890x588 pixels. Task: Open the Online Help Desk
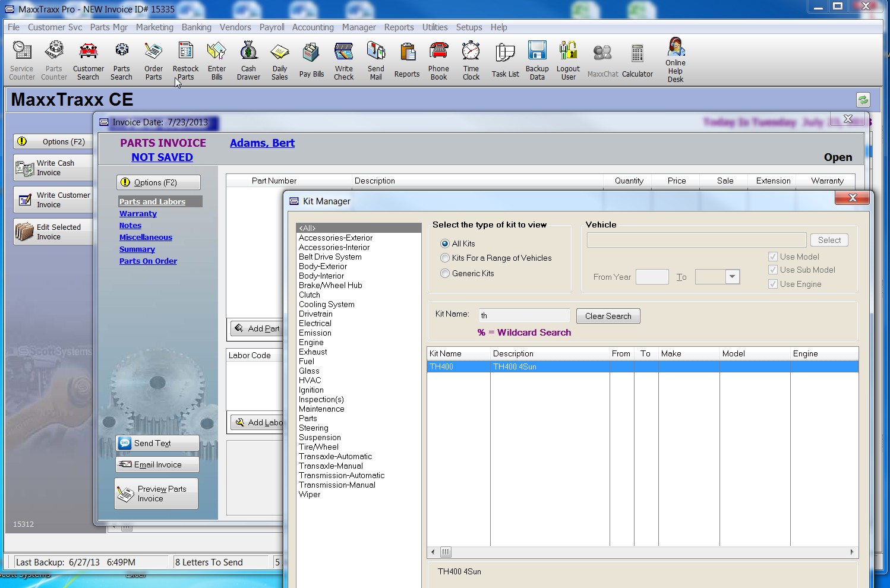[x=676, y=60]
